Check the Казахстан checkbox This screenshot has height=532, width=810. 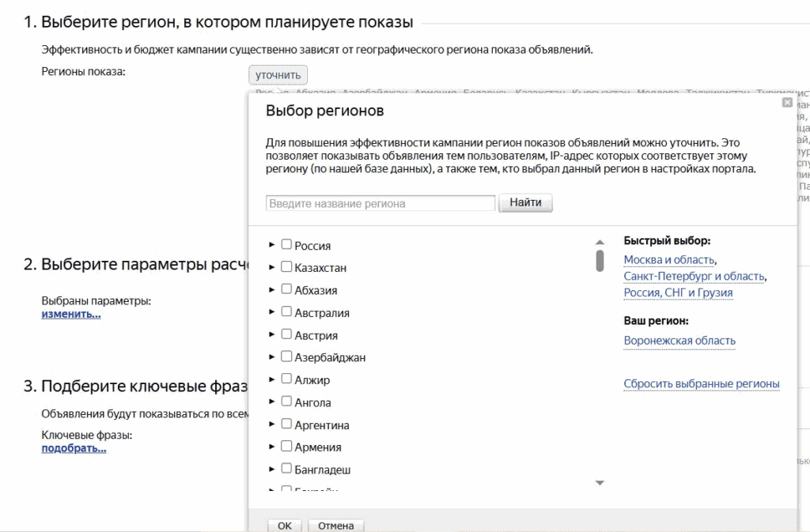[286, 266]
